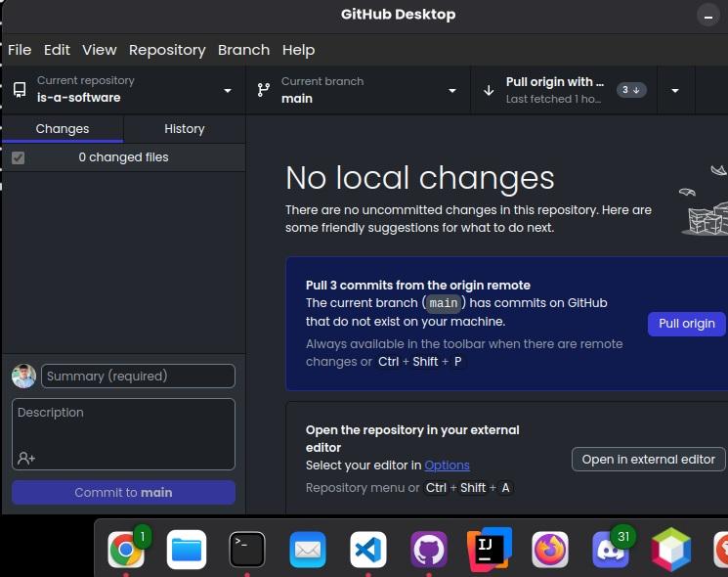
Task: Click GitHub Desktop icon in dock
Action: [x=429, y=550]
